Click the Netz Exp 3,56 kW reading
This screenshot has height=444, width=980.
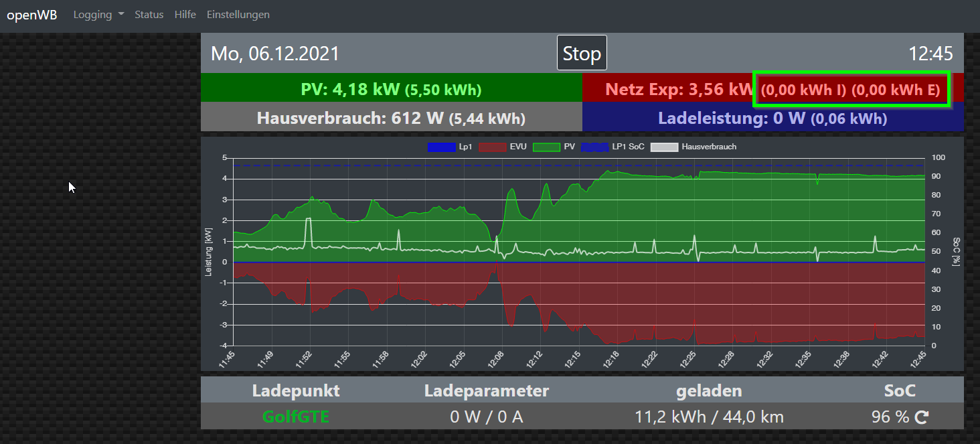(677, 89)
